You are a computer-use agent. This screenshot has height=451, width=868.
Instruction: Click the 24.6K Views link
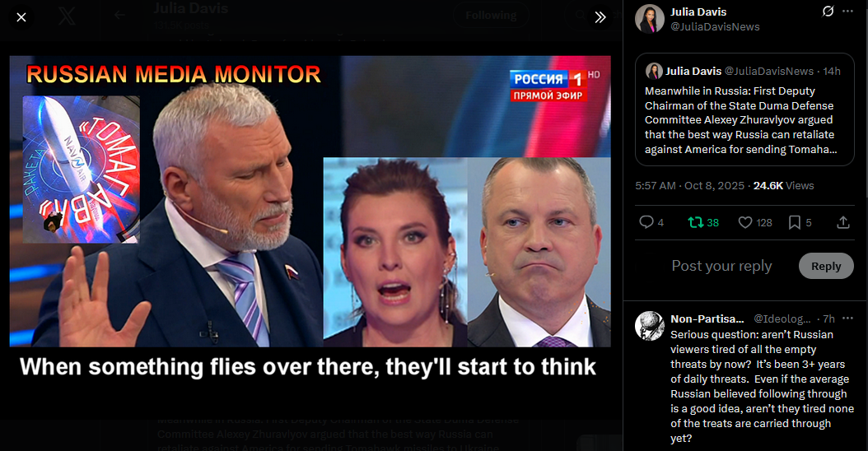point(783,186)
